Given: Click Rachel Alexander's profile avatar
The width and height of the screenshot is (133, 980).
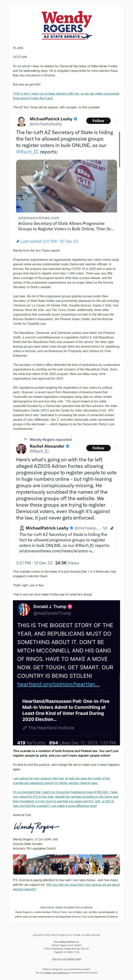Looking at the screenshot, I should pos(21,448).
